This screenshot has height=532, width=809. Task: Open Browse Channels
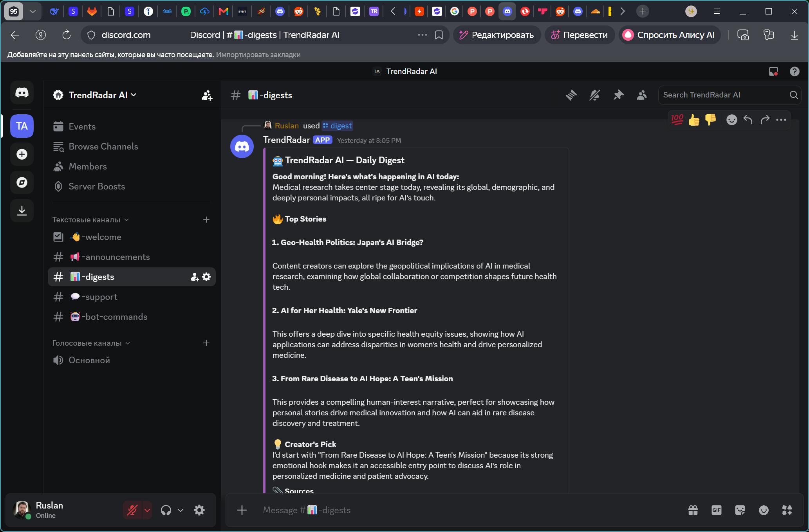point(132,146)
